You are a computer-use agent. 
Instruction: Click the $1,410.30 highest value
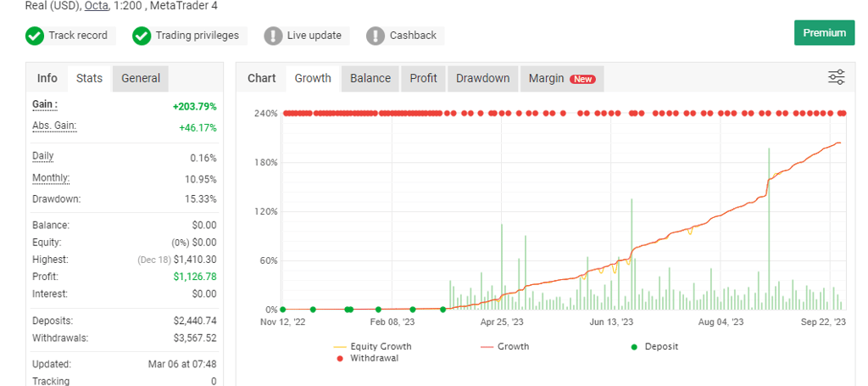195,260
